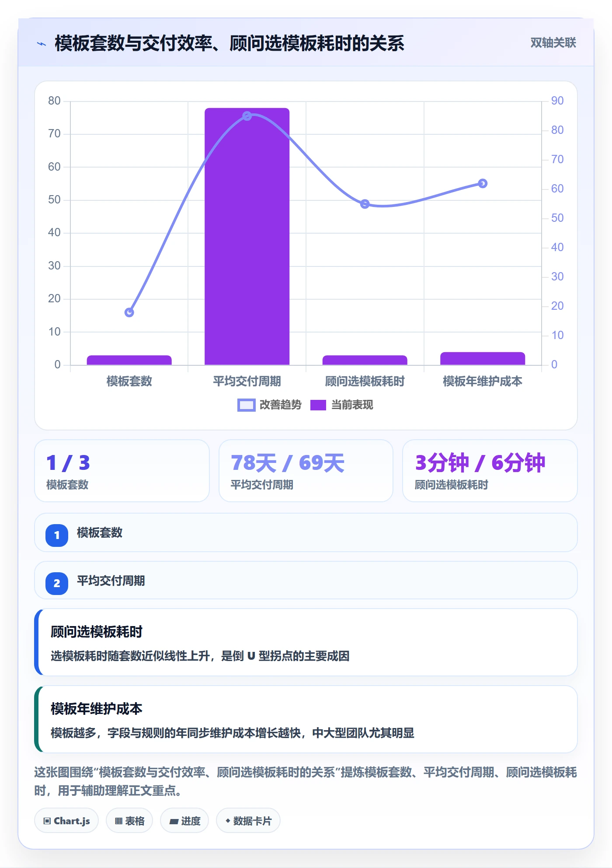This screenshot has height=868, width=612.
Task: Open the 78天 / 69天 data card
Action: tap(306, 471)
